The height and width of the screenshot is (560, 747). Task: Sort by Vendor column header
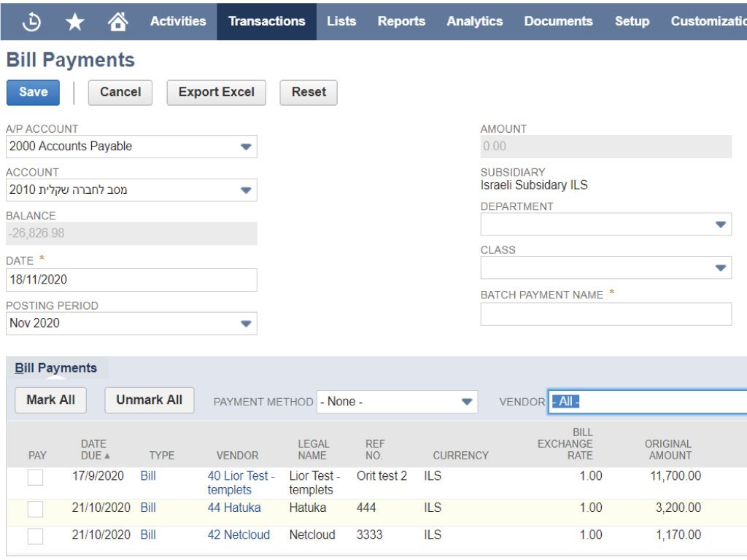pos(237,456)
